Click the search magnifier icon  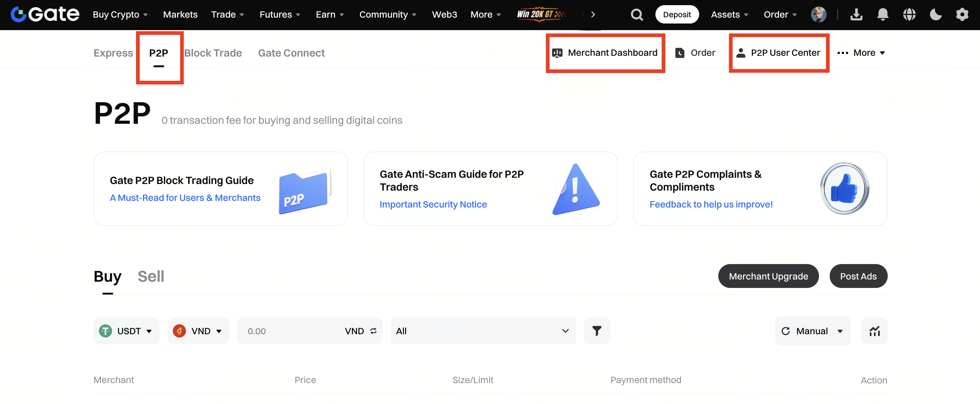pos(636,15)
